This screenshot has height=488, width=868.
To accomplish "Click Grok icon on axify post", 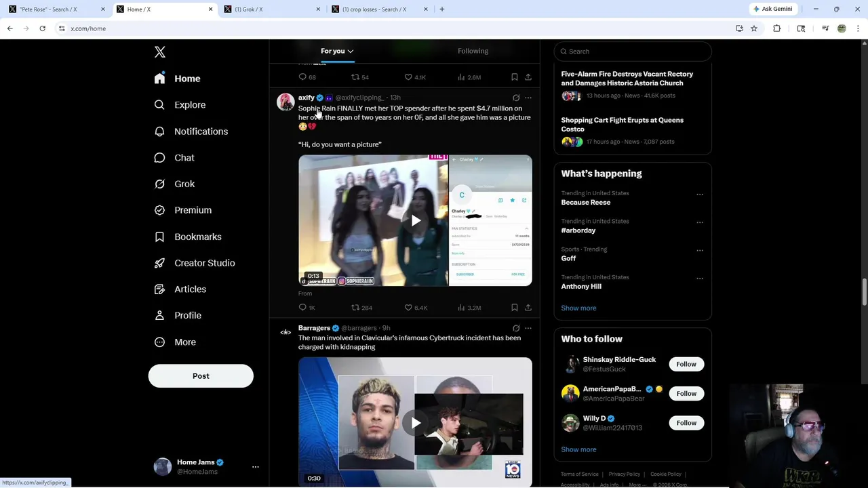I will point(516,98).
